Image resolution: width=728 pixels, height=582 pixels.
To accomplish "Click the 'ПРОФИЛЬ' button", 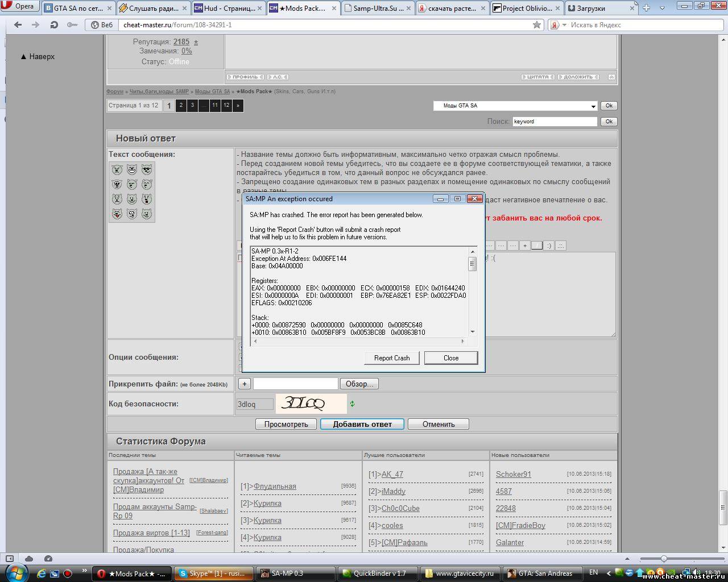I will [245, 77].
